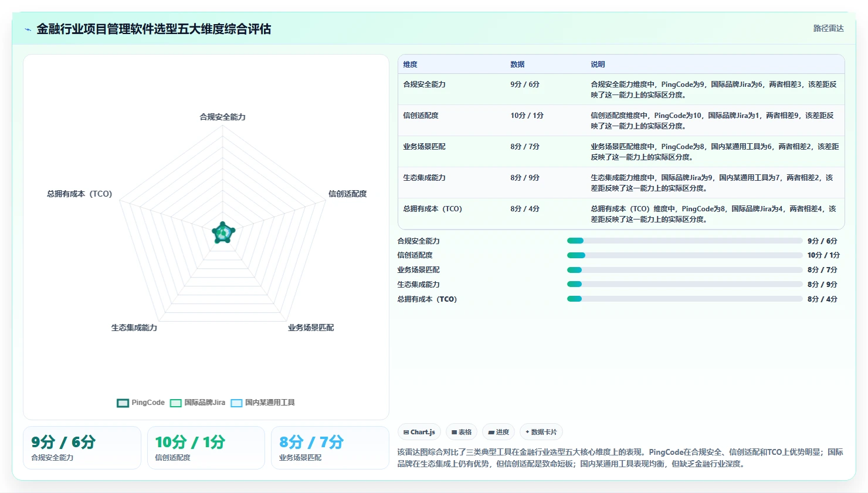Image resolution: width=868 pixels, height=493 pixels.
Task: Toggle PingCode legend swatch in radar chart
Action: click(x=123, y=403)
